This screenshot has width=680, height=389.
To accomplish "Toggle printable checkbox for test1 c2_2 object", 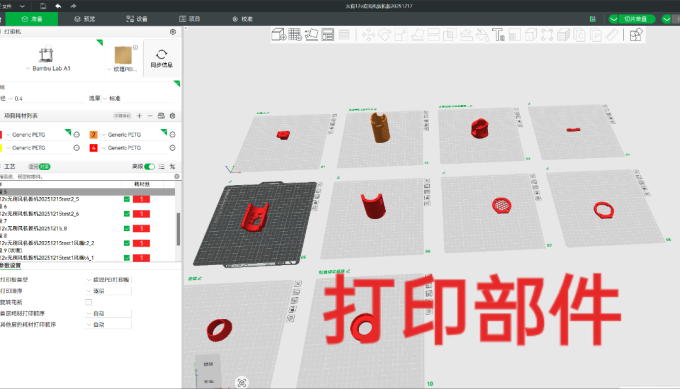I will (127, 243).
